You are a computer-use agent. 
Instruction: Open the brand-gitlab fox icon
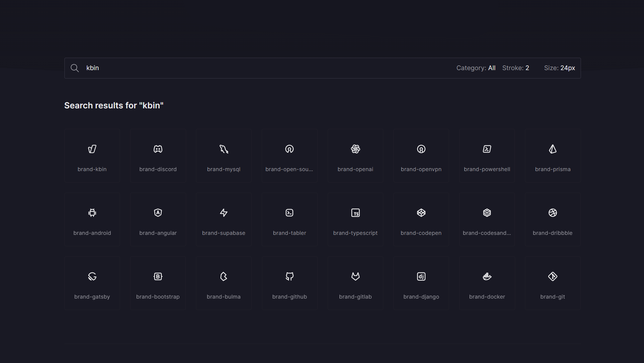356,276
